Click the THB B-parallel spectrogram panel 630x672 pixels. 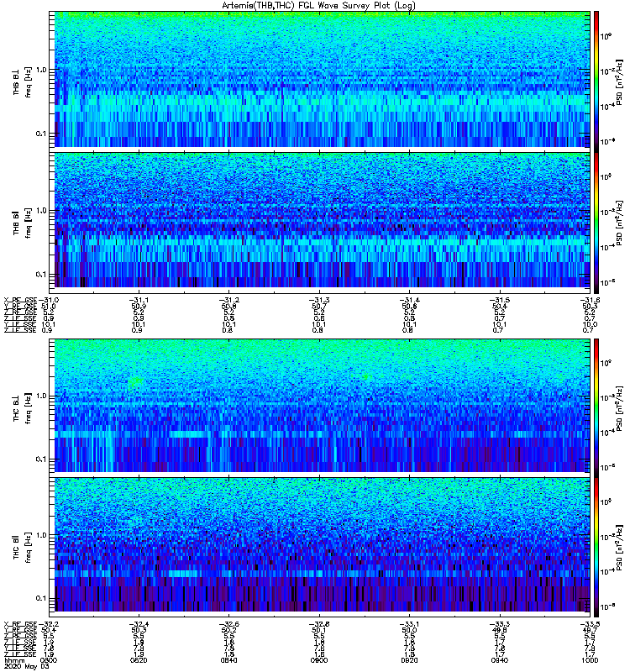click(323, 220)
